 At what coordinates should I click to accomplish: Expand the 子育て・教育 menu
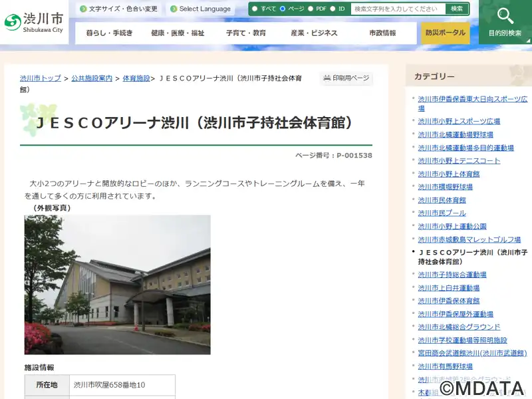245,33
